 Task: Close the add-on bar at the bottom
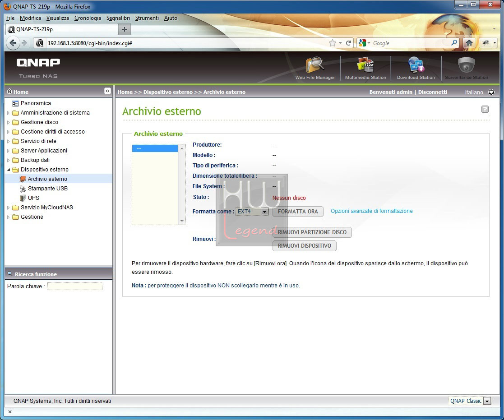[x=10, y=411]
